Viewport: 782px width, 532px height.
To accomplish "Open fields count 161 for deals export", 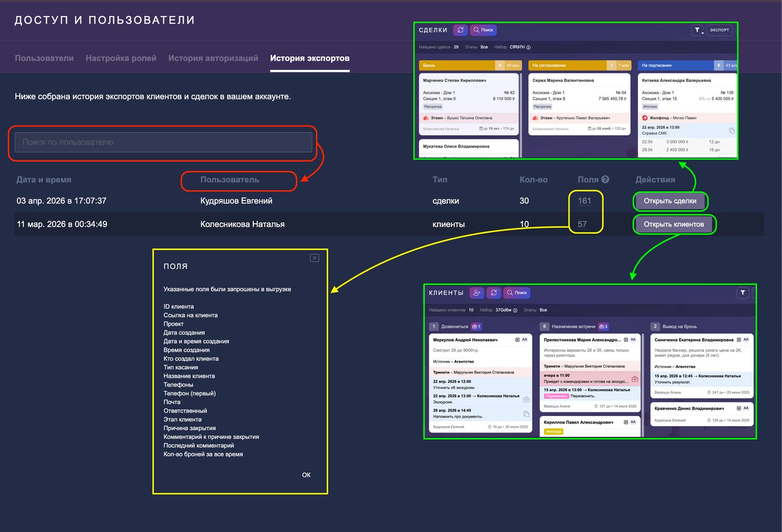I will [585, 201].
